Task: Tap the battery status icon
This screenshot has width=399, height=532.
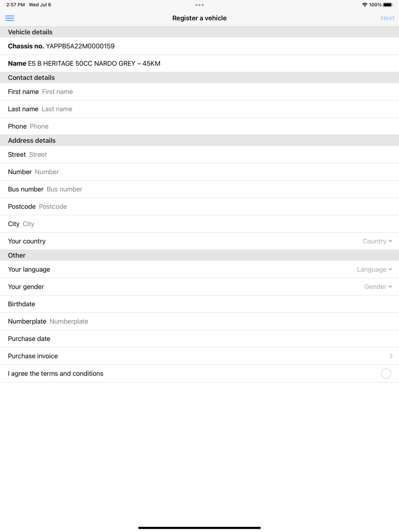Action: click(388, 5)
